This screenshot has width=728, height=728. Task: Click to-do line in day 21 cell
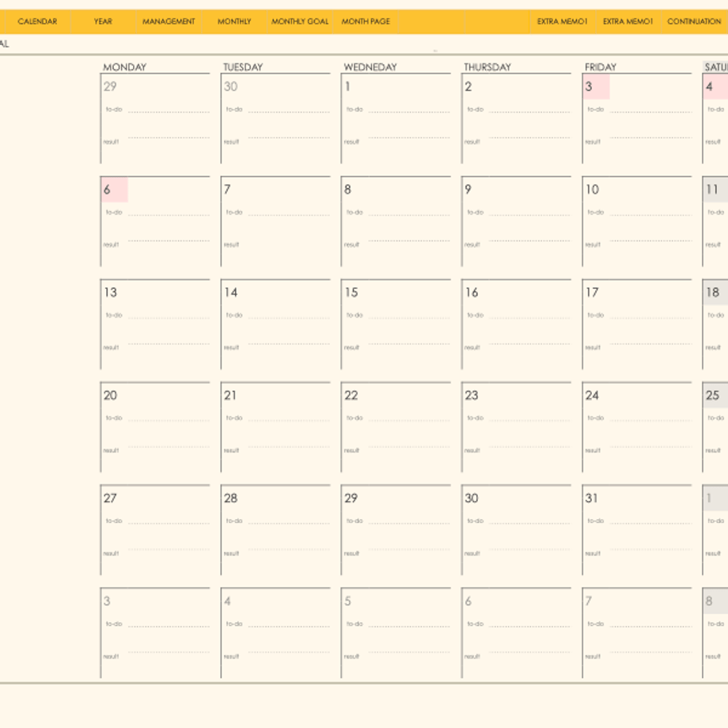289,421
